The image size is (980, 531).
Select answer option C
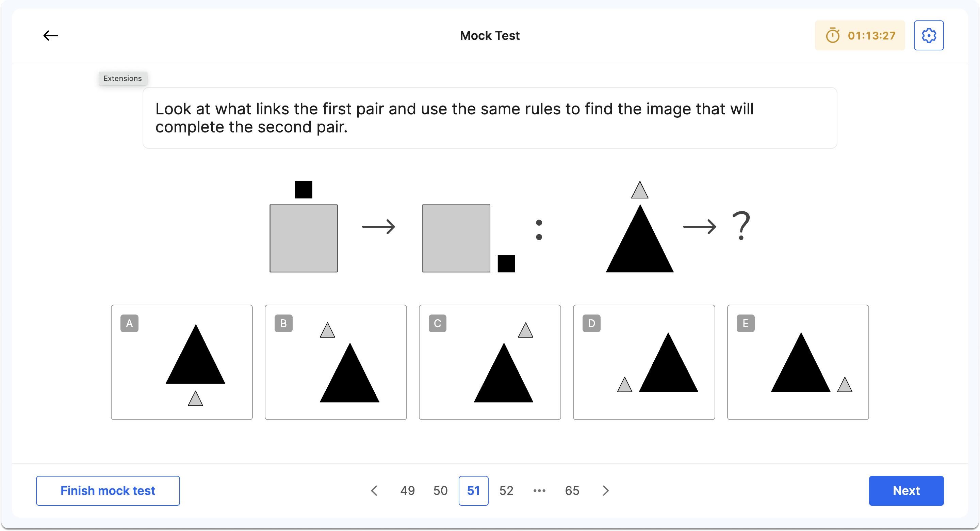490,363
